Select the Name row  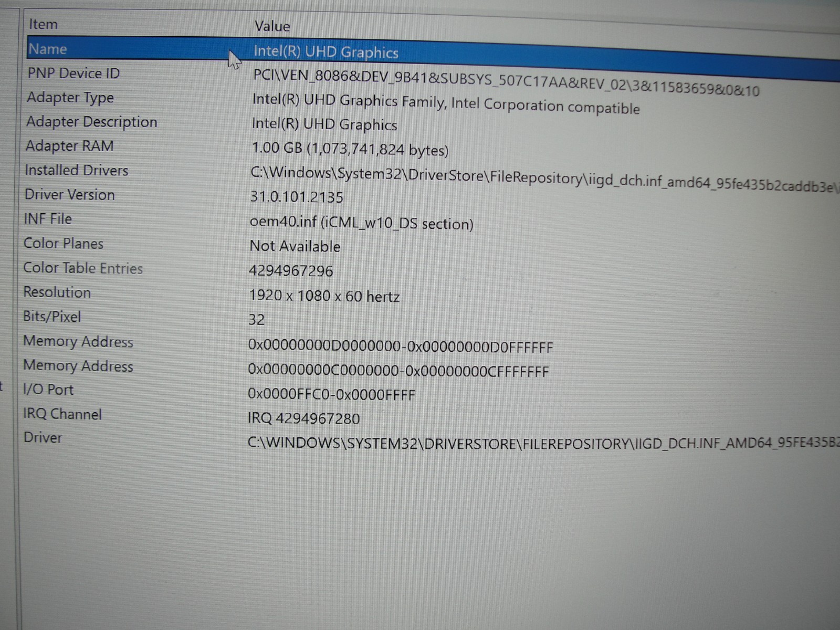pos(48,49)
